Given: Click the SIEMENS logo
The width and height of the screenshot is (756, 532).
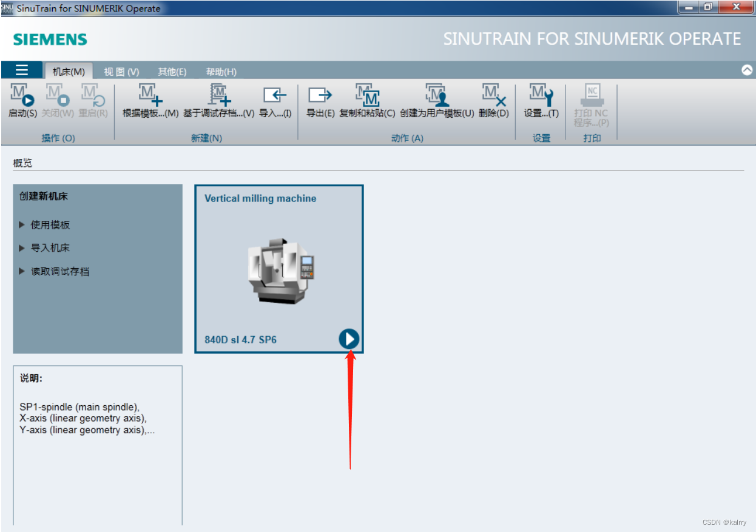Looking at the screenshot, I should click(50, 39).
